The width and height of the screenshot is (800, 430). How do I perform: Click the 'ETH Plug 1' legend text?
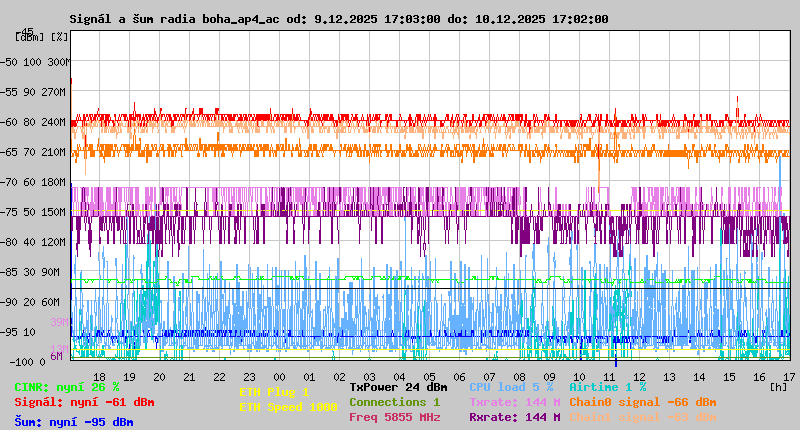pyautogui.click(x=274, y=392)
